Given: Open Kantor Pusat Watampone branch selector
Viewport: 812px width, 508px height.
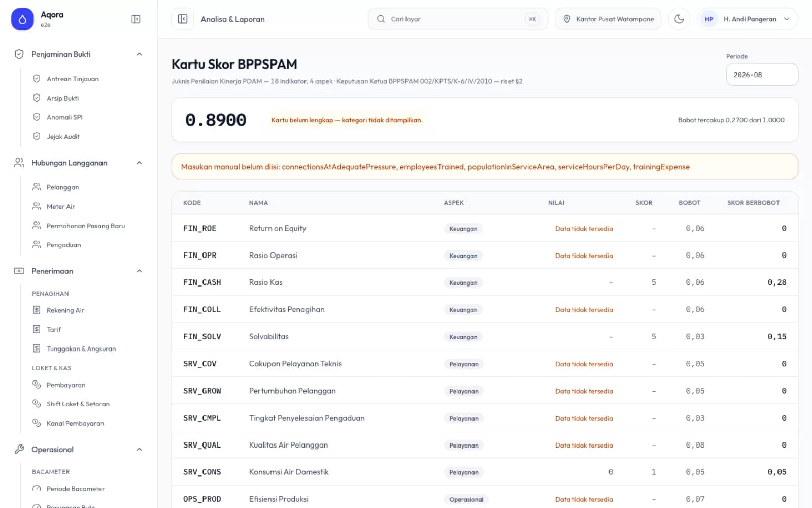Looking at the screenshot, I should click(608, 19).
